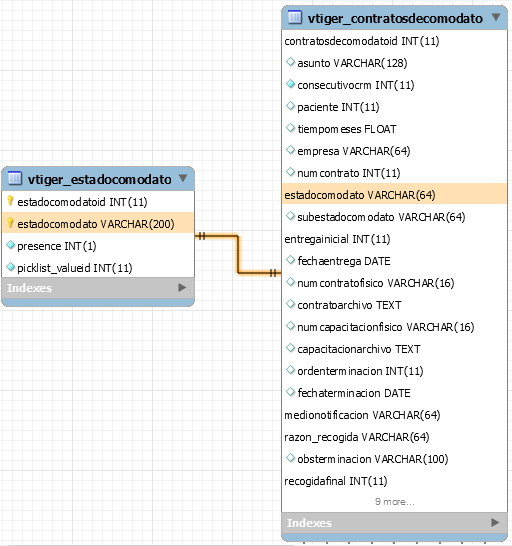Click the diamond icon beside picklist_valueid
512x546 pixels.
click(x=11, y=267)
